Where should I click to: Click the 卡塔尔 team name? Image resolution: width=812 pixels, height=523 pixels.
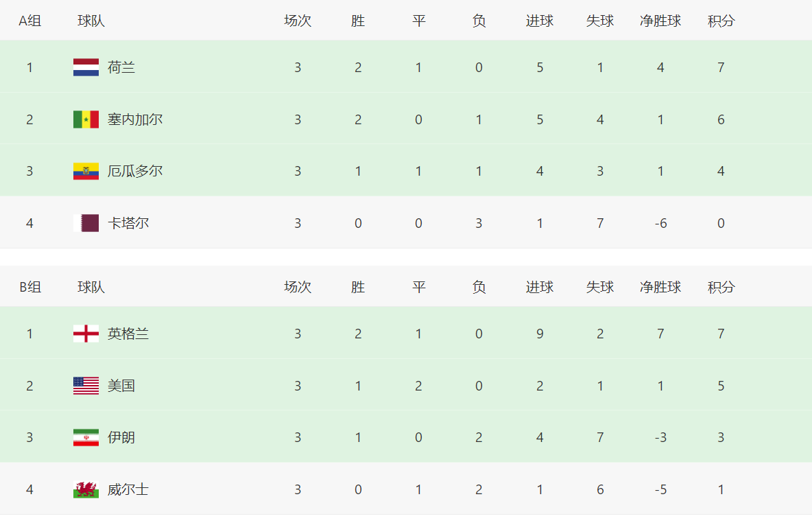coord(128,223)
